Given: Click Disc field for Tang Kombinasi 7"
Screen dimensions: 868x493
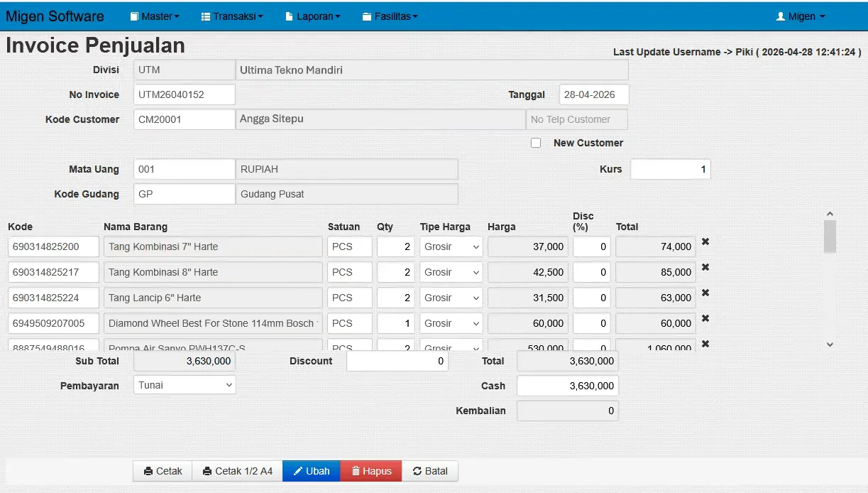Looking at the screenshot, I should click(592, 246).
